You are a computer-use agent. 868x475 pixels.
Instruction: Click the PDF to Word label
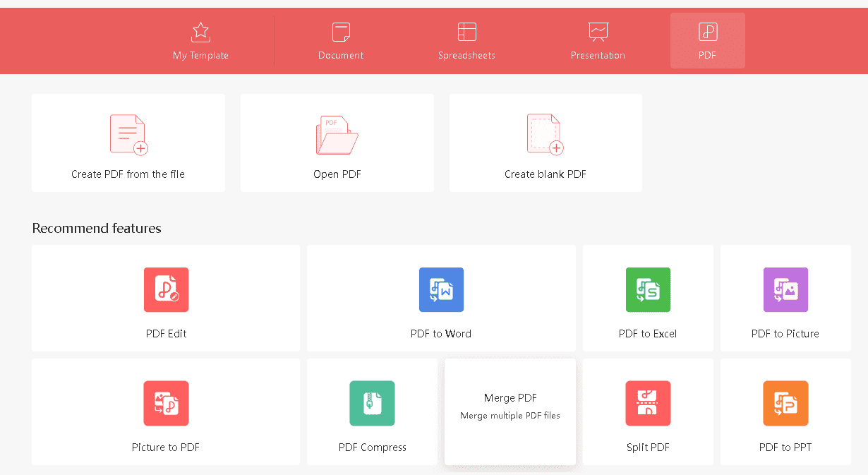[x=441, y=334]
